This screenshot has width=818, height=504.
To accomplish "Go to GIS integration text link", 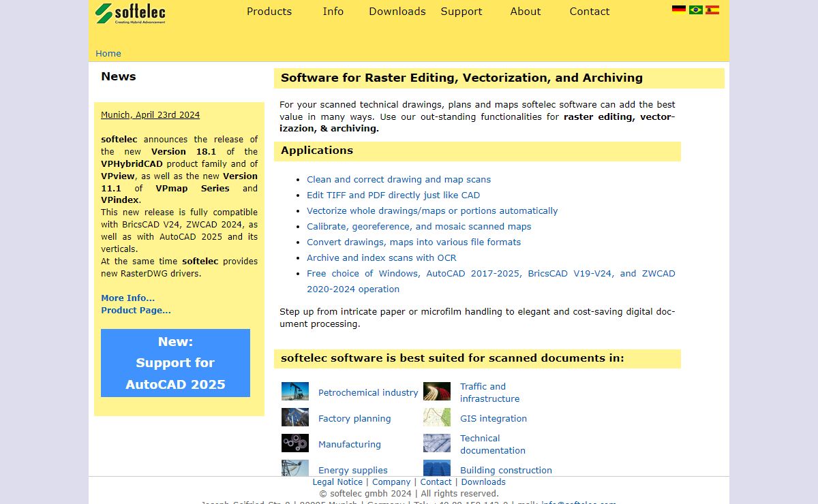I will point(494,419).
